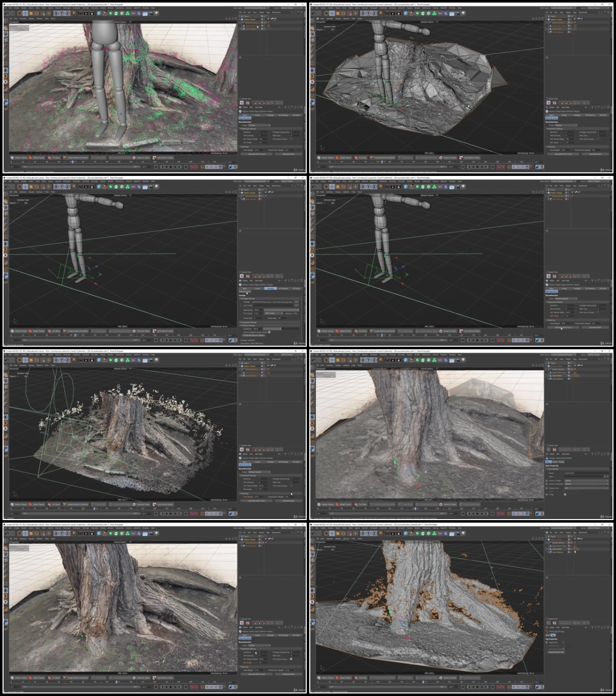Viewport: 616px width, 696px height.
Task: Click Generate Mesh in textured tree close-up screenshot
Action: click(288, 674)
